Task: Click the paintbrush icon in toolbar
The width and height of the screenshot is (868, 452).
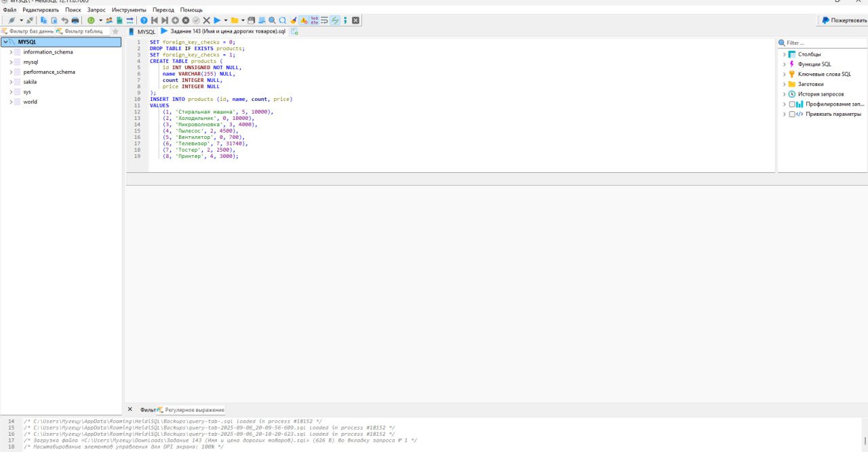Action: point(293,20)
